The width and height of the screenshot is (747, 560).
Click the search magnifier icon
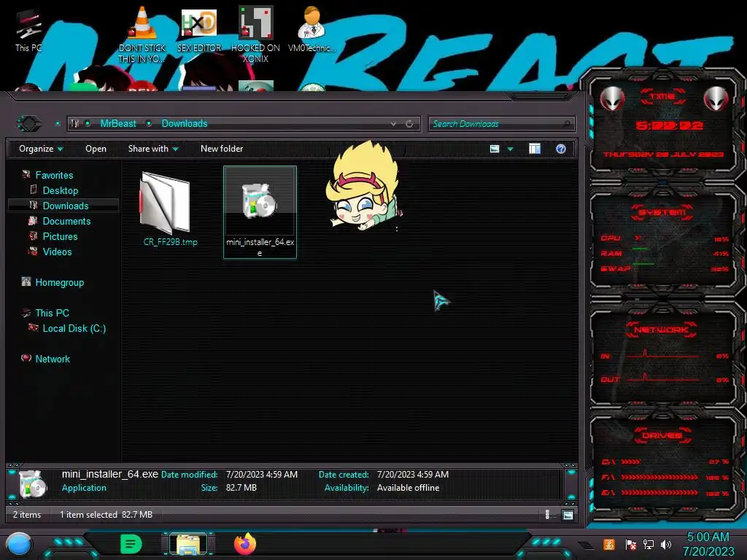566,124
